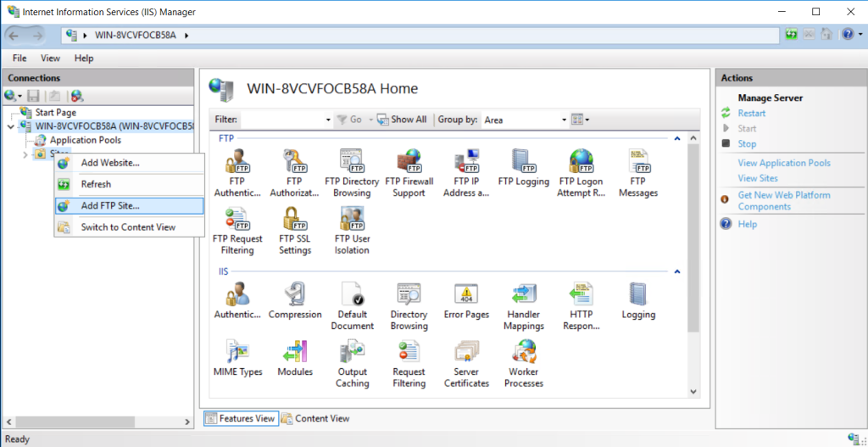
Task: Click the address breadcrumb WIN-8VCVFOCB58A
Action: 136,36
